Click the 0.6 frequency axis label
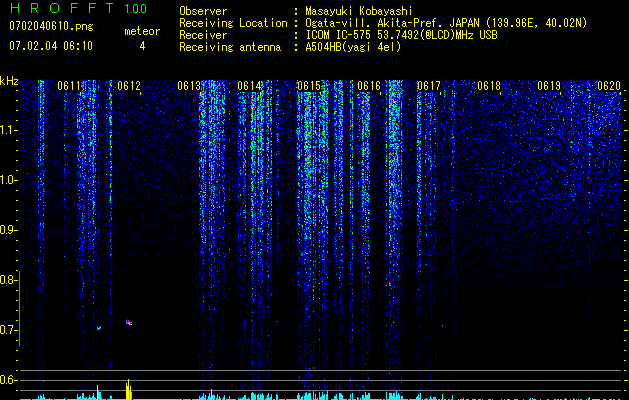This screenshot has width=629, height=400. pyautogui.click(x=8, y=380)
